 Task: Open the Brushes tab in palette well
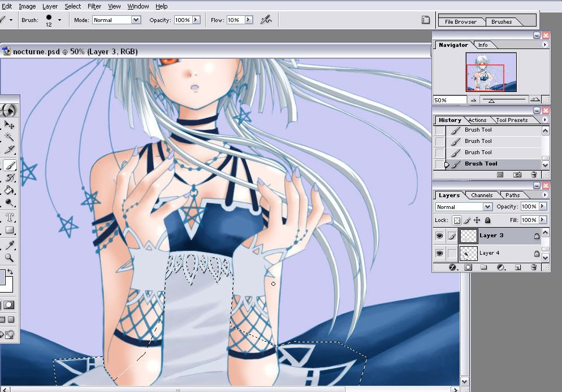coord(502,22)
